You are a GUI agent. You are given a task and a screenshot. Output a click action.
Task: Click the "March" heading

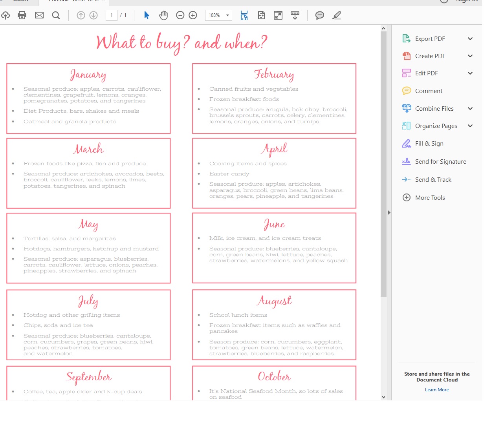(89, 149)
